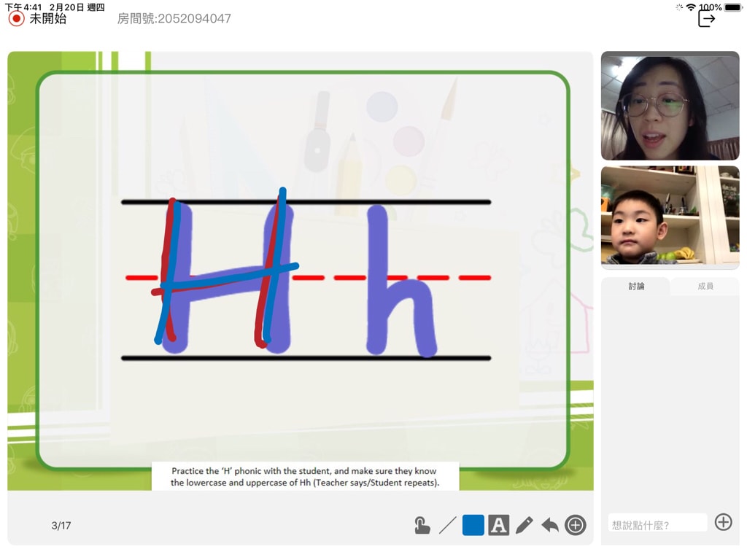The width and height of the screenshot is (747, 560).
Task: Choose the straight line drawing tool
Action: (448, 525)
